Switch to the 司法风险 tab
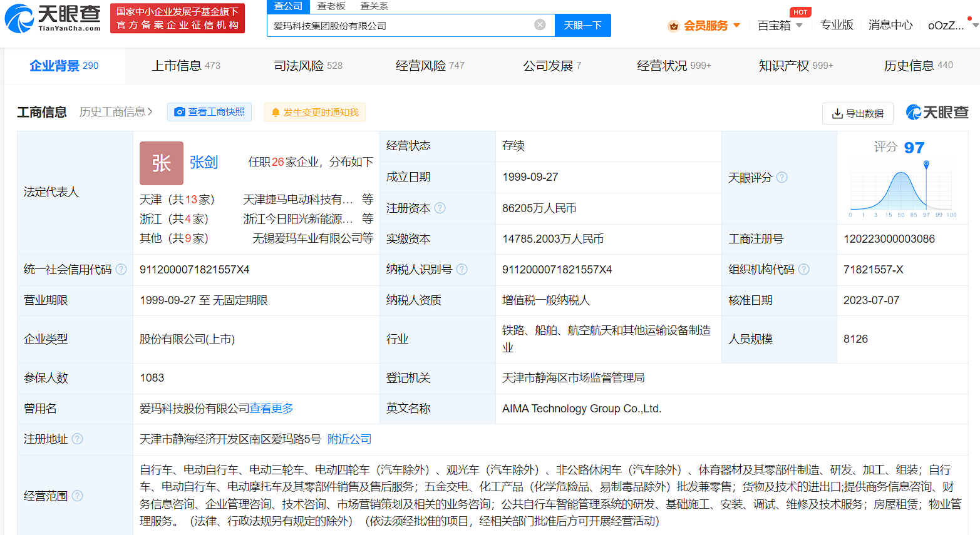The height and width of the screenshot is (535, 980). click(x=307, y=66)
